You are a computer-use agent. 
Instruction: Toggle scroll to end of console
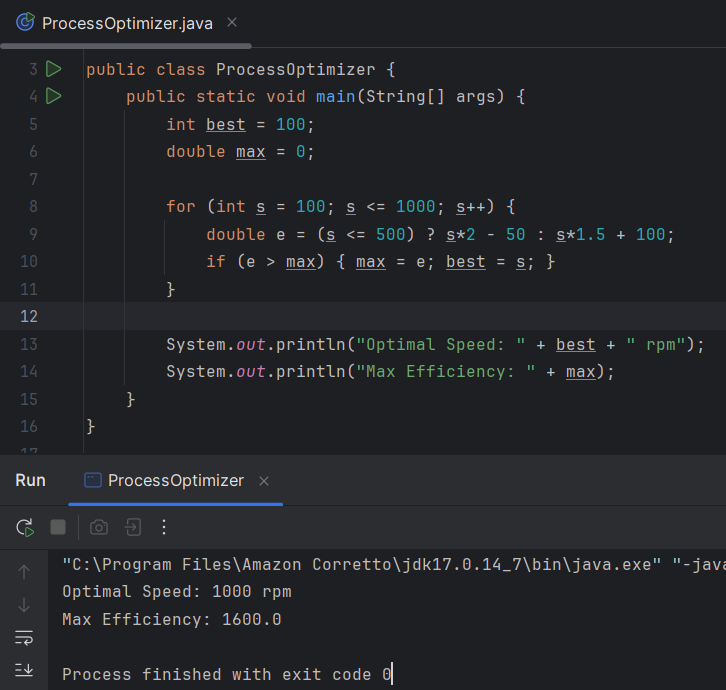click(25, 670)
